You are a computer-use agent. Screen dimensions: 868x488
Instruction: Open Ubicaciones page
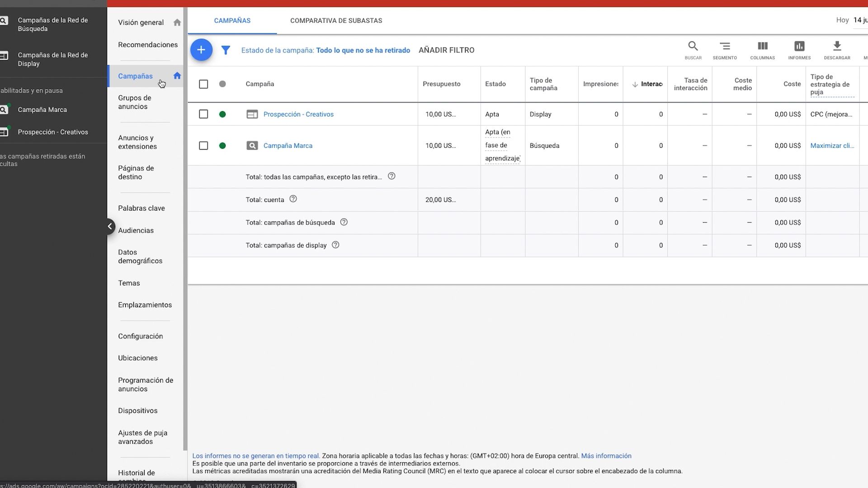coord(138,358)
